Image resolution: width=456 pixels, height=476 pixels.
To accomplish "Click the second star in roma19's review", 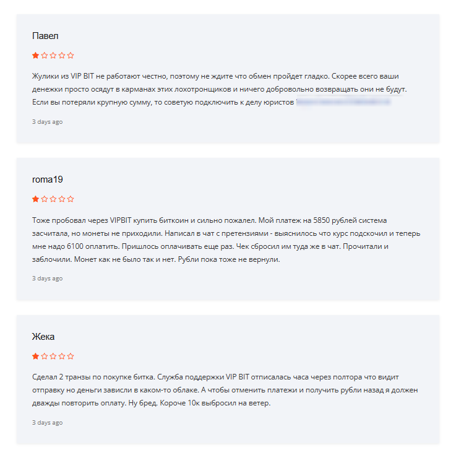I will [x=45, y=199].
